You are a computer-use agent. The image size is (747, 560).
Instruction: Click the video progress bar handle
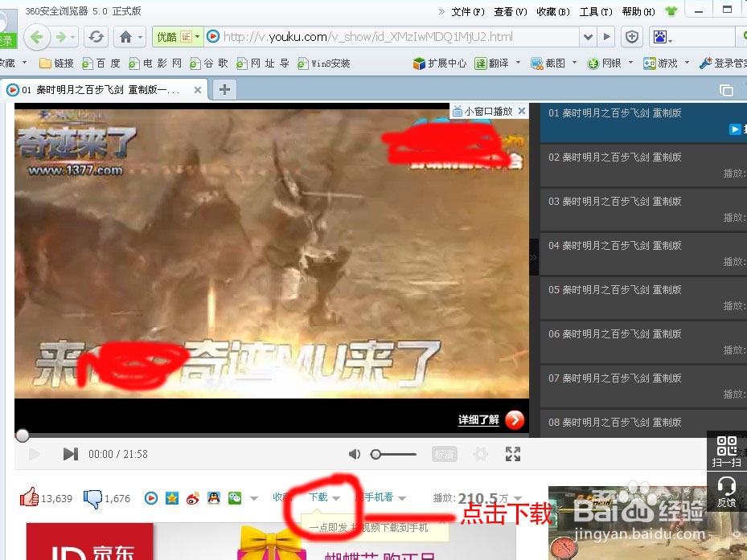[22, 435]
